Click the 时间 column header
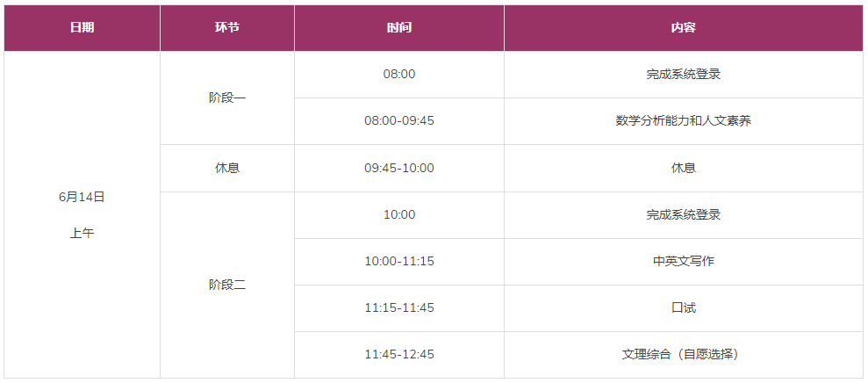This screenshot has width=868, height=383. click(x=398, y=27)
